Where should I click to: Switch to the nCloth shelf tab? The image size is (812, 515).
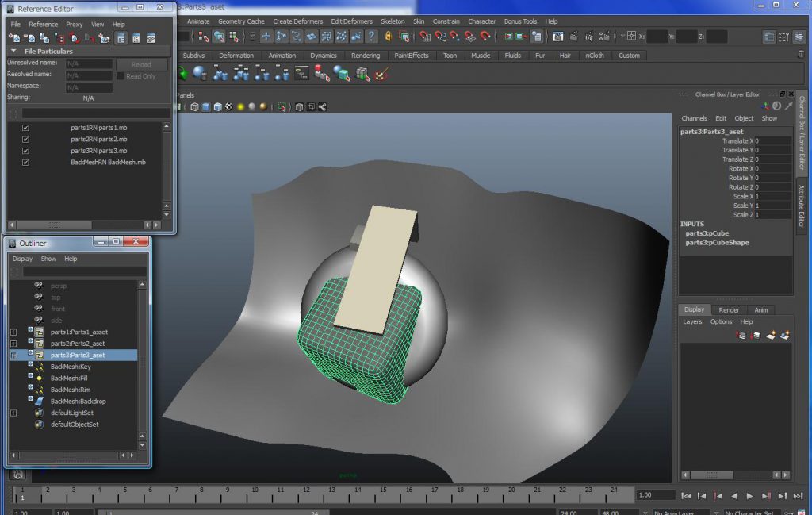click(x=595, y=56)
